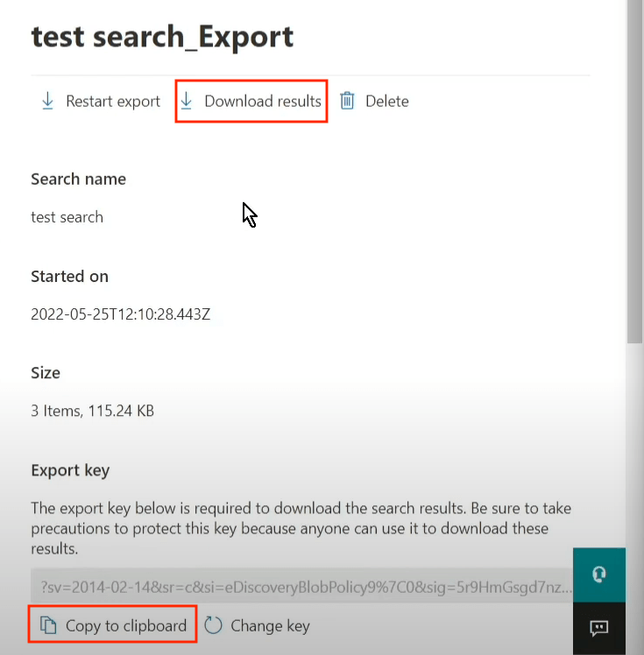Open the feedback chat bubble icon
The height and width of the screenshot is (655, 644).
tap(599, 628)
